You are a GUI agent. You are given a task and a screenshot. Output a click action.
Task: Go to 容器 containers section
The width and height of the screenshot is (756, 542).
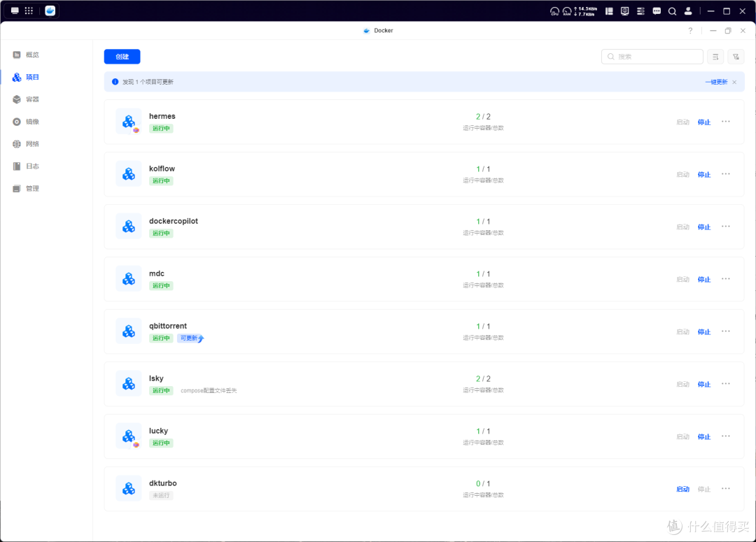pyautogui.click(x=26, y=99)
